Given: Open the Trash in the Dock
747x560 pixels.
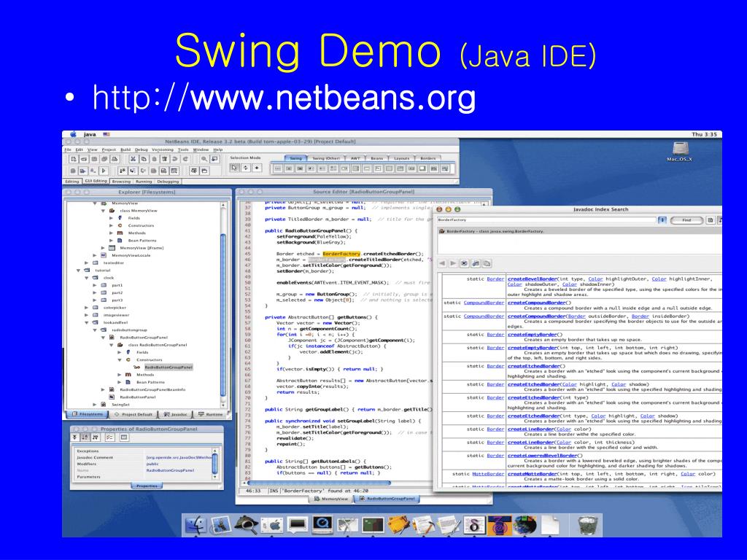Looking at the screenshot, I should (587, 525).
